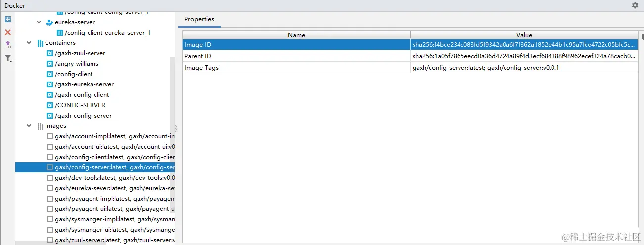Screen dimensions: 644x245
Task: Click the Name column header
Action: point(296,35)
